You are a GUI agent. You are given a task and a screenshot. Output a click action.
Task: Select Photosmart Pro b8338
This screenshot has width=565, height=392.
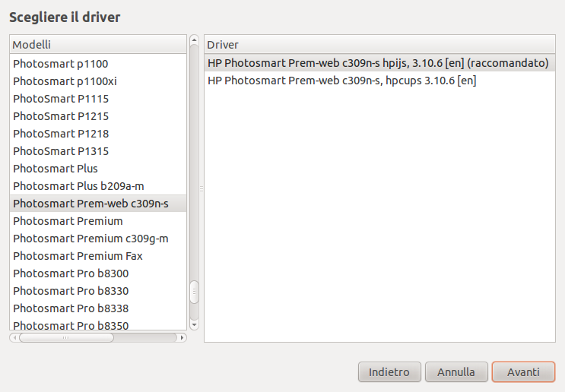coord(98,308)
